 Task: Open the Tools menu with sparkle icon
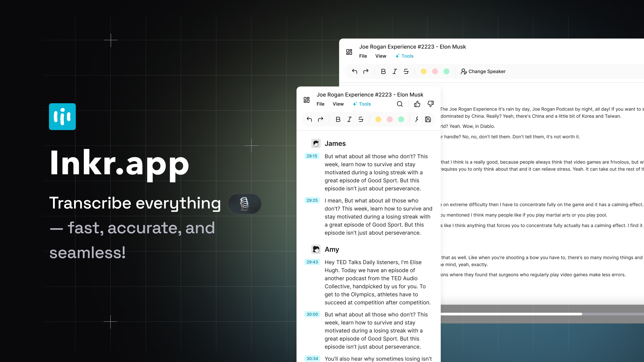[x=362, y=104]
